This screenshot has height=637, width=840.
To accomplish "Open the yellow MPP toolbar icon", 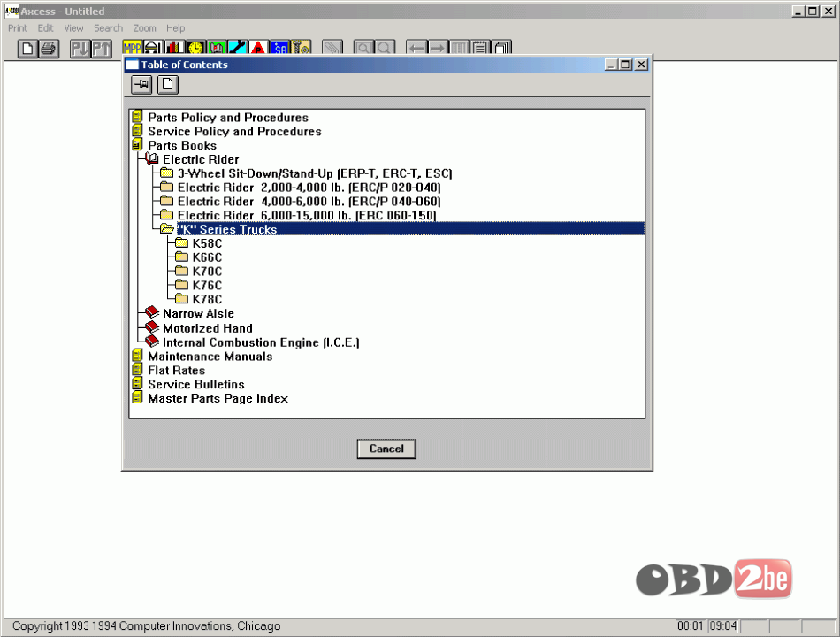I will coord(132,47).
